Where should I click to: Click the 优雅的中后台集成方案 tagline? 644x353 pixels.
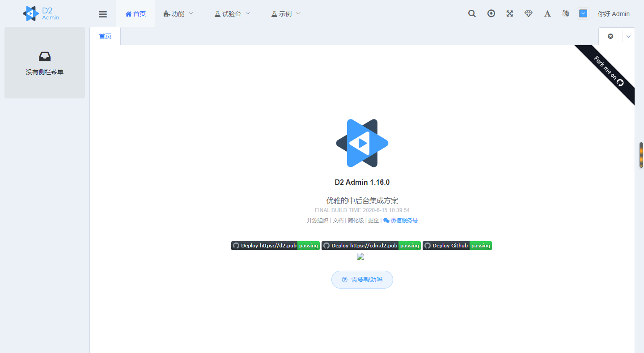coord(362,200)
